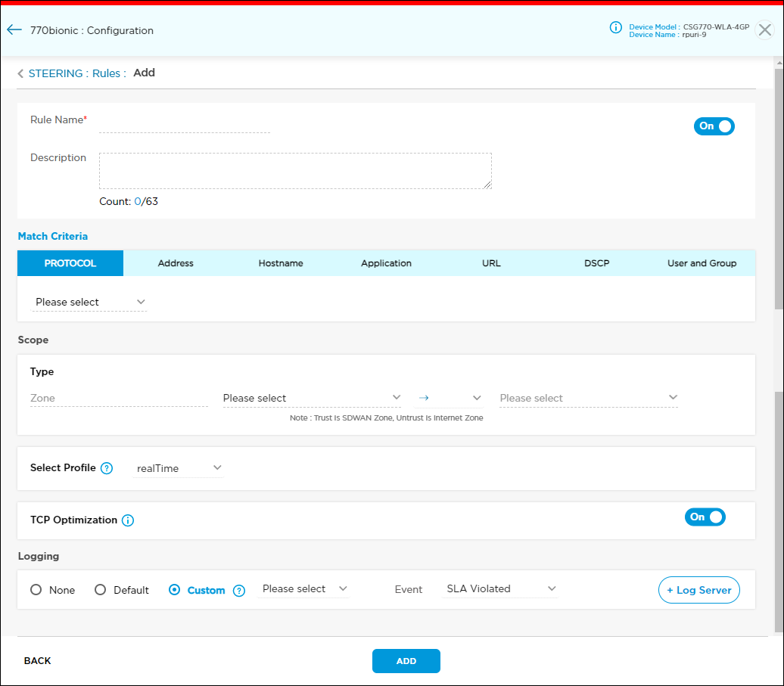Open the zone direction arrow dropdown

click(x=450, y=398)
